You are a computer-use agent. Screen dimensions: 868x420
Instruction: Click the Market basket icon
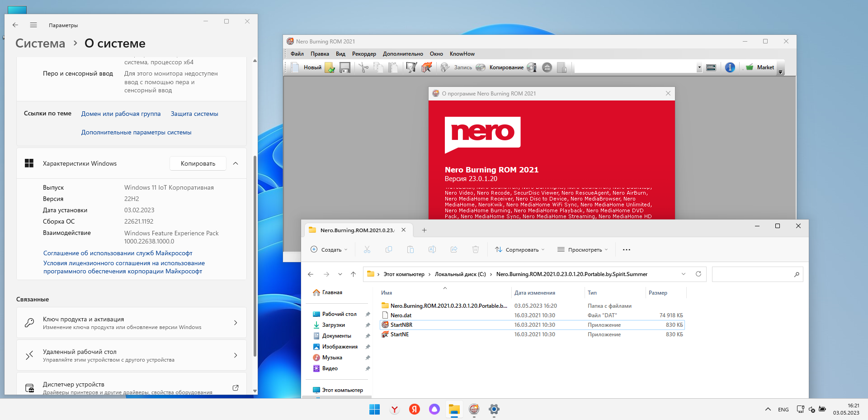750,67
